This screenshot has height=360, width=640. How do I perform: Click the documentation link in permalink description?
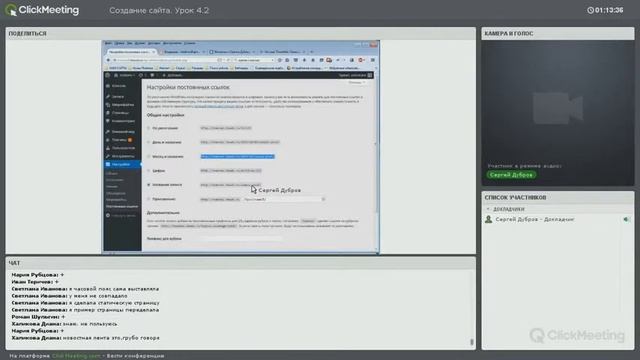pyautogui.click(x=218, y=106)
